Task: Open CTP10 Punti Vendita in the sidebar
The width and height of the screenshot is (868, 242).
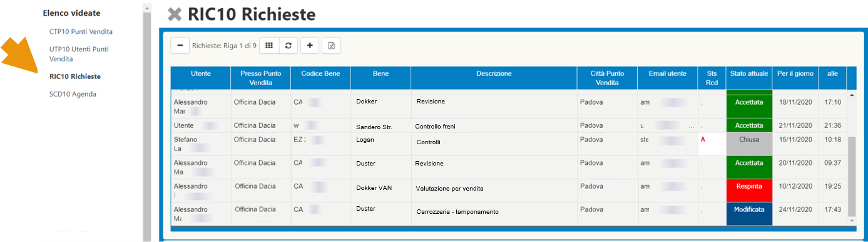Action: pyautogui.click(x=81, y=31)
